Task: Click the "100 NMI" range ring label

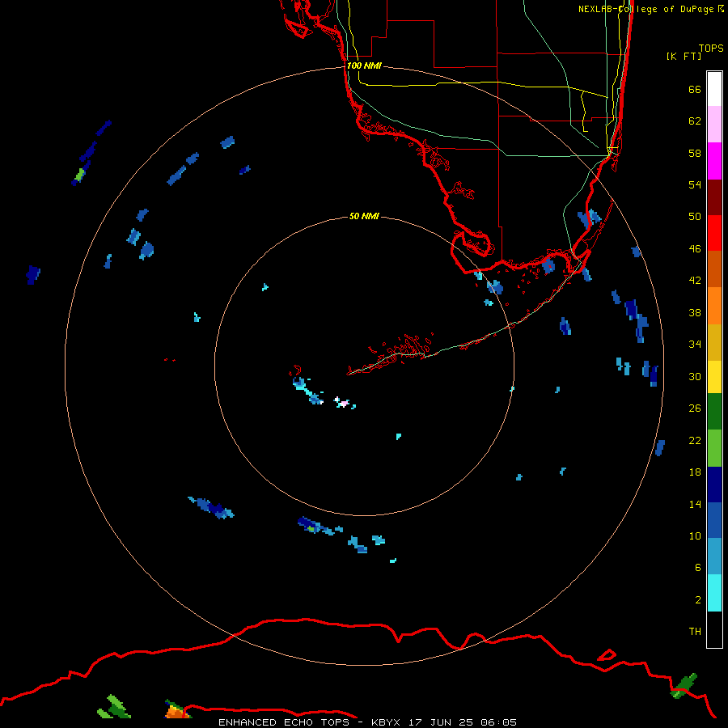Action: pyautogui.click(x=364, y=66)
